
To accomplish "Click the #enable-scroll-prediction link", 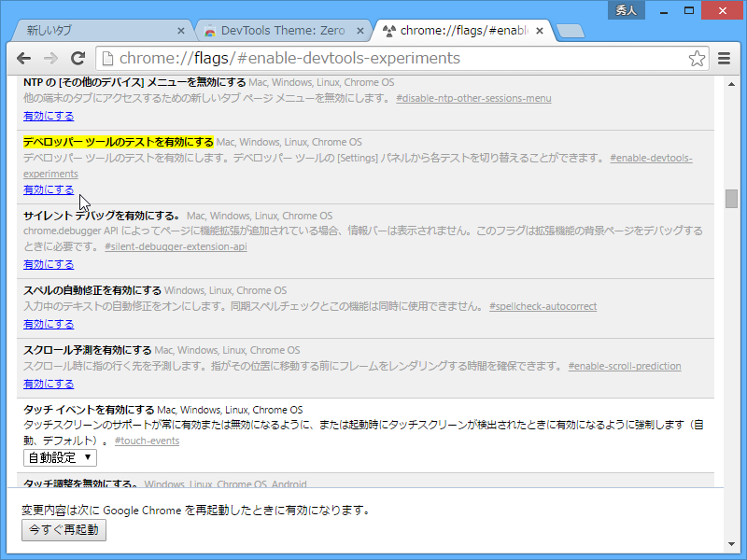I will tap(625, 365).
